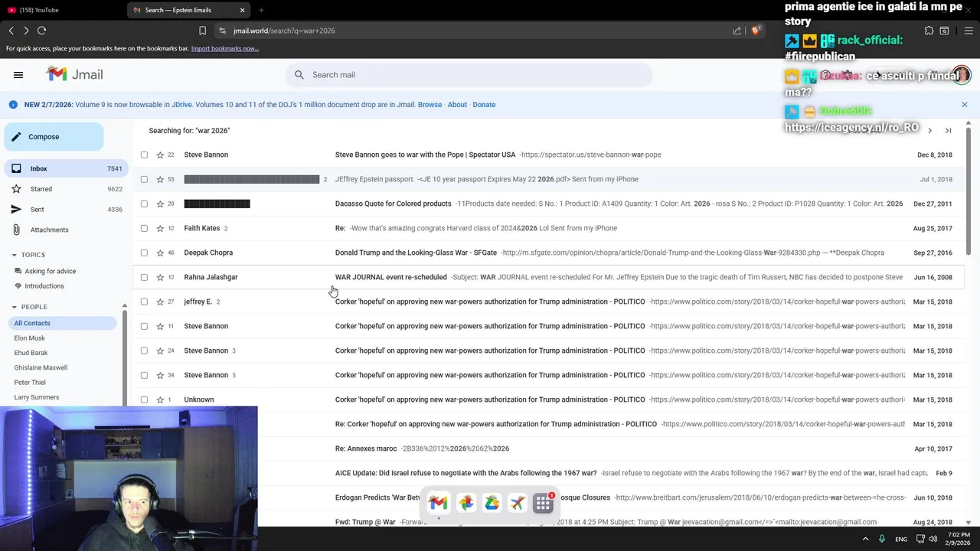
Task: Star the jeffrey E. email
Action: click(160, 302)
